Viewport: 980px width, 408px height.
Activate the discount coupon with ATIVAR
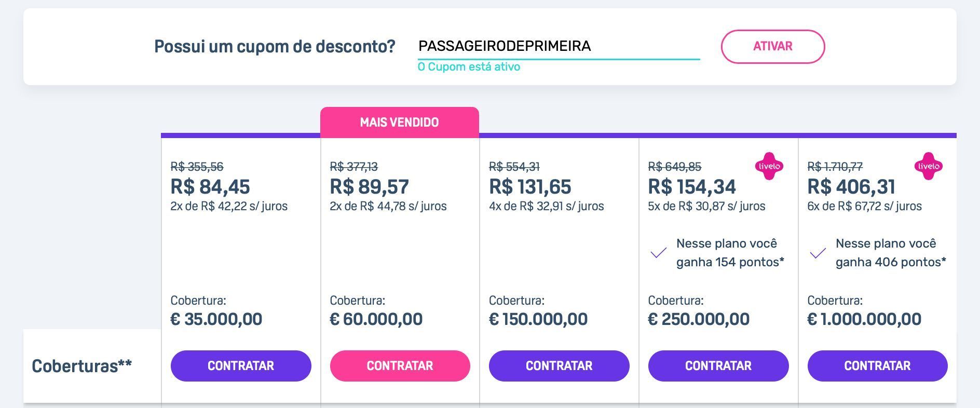[x=773, y=47]
